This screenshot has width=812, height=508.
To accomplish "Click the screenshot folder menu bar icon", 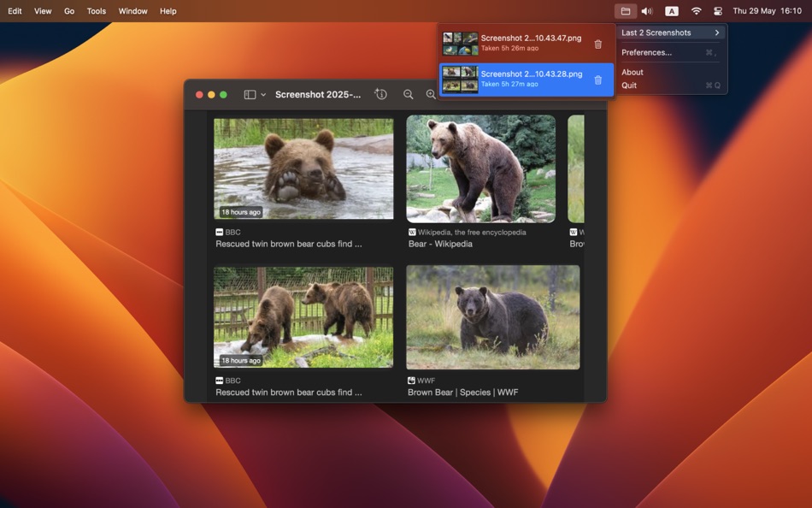I will pos(626,11).
